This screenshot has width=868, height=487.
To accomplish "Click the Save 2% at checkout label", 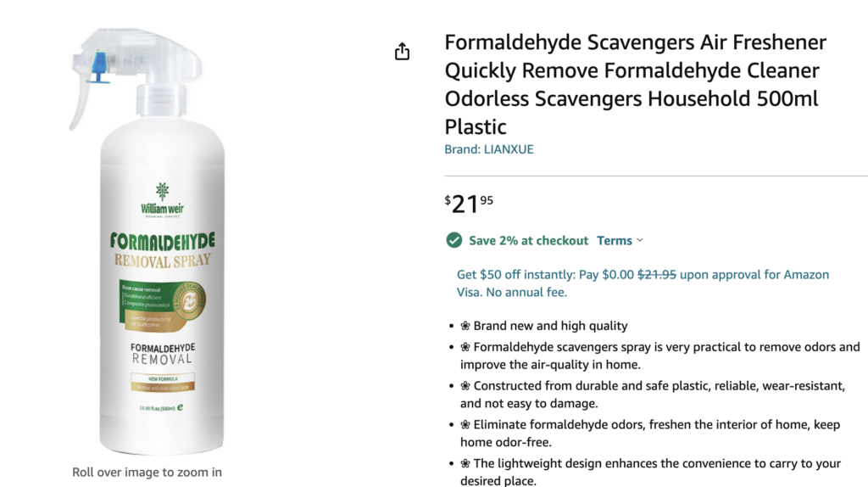I will tap(528, 240).
